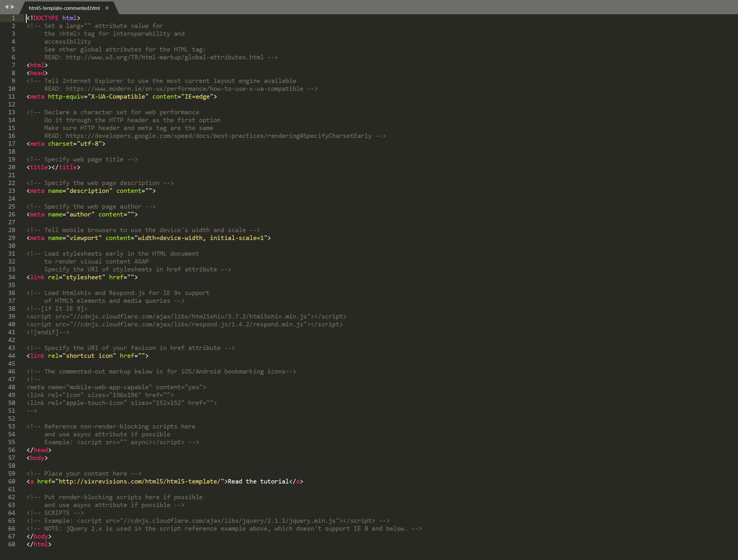Click the closing </body> tag
738x560 pixels.
(39, 536)
